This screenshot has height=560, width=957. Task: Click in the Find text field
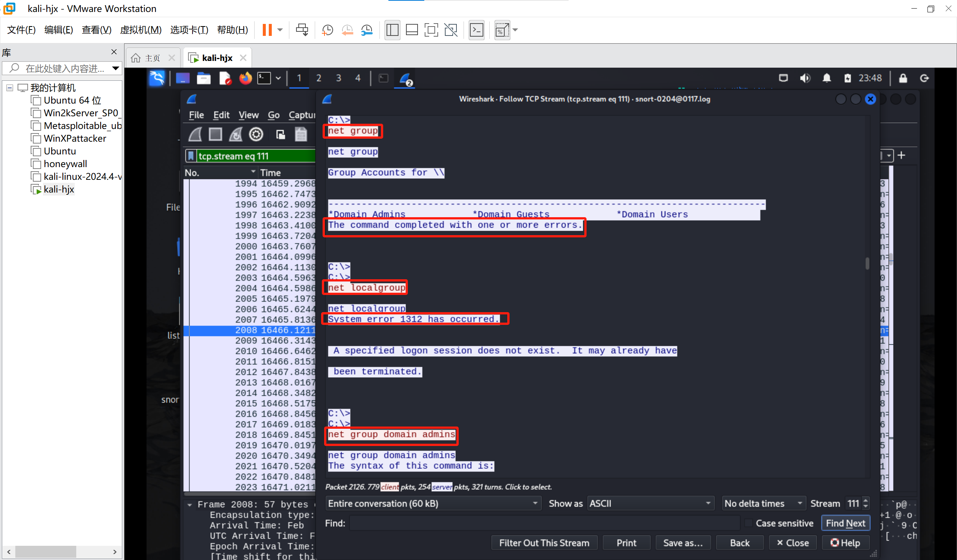click(544, 523)
